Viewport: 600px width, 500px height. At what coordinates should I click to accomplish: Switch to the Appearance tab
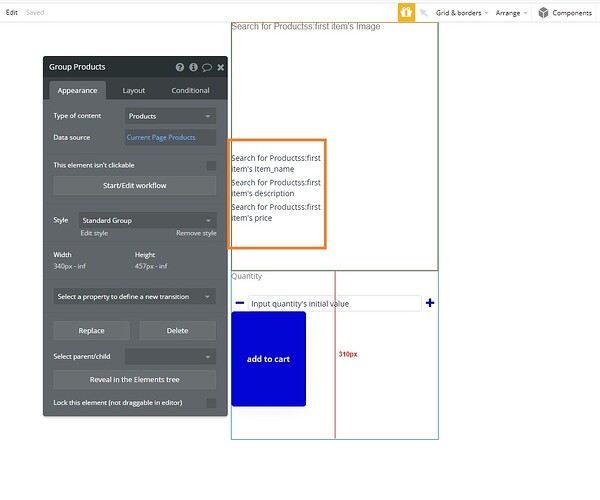(x=77, y=91)
